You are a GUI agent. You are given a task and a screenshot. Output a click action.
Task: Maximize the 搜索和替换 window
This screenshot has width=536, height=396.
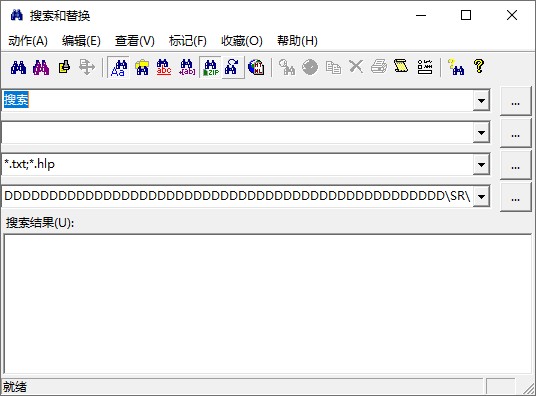click(x=466, y=15)
